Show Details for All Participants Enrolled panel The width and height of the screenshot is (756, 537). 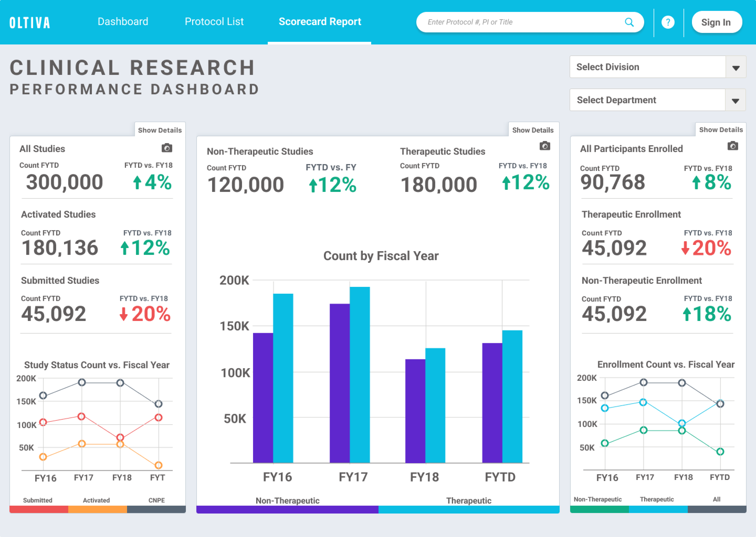[x=721, y=130]
